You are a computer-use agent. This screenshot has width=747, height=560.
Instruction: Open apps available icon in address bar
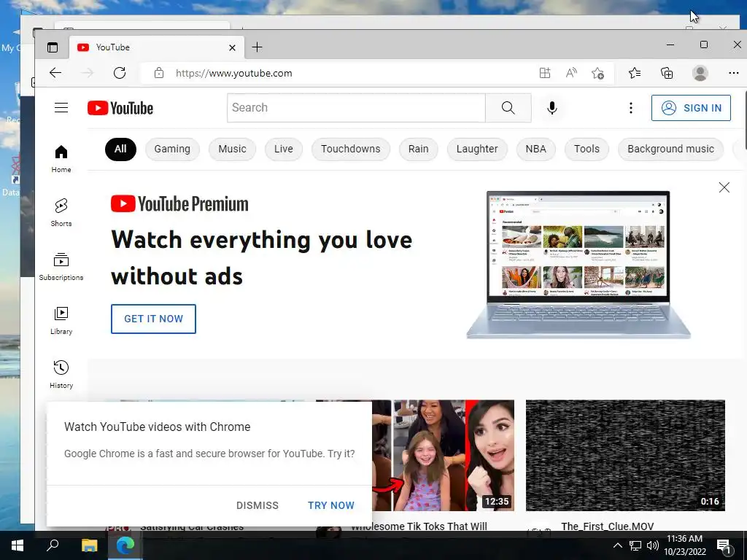coord(544,73)
